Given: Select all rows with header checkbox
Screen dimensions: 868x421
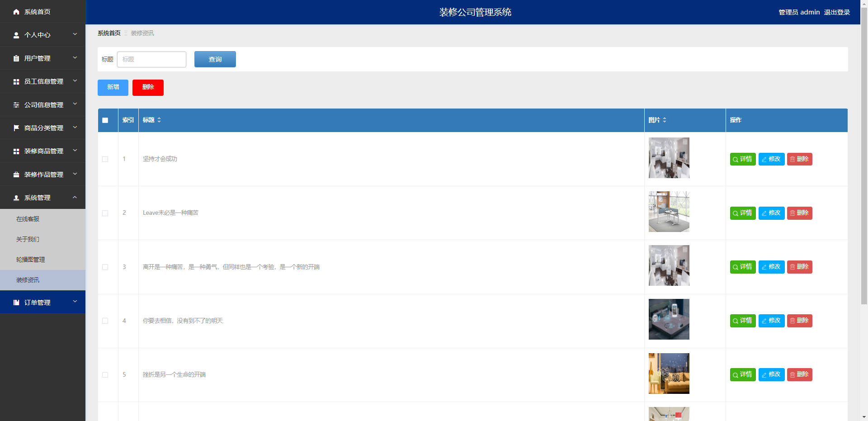Looking at the screenshot, I should point(105,120).
